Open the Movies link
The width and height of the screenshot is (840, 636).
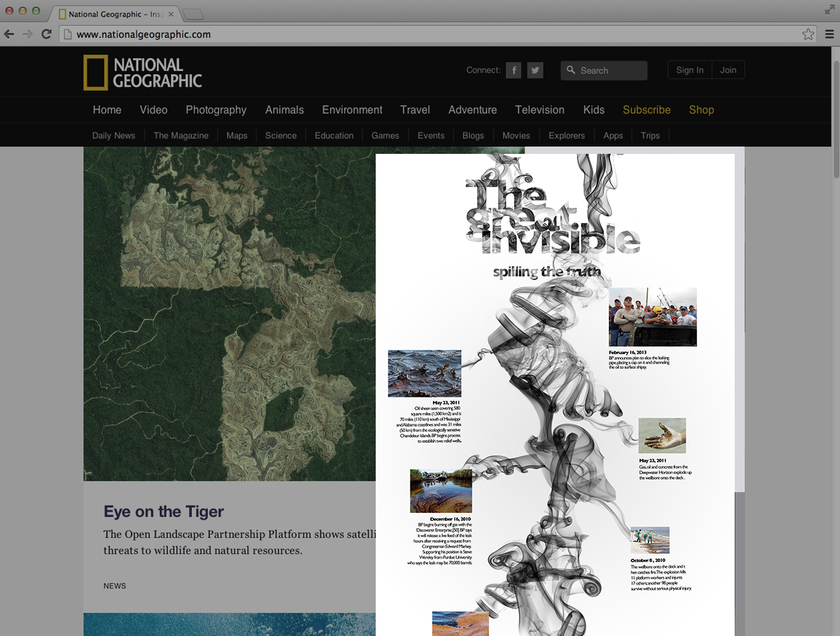(x=516, y=135)
